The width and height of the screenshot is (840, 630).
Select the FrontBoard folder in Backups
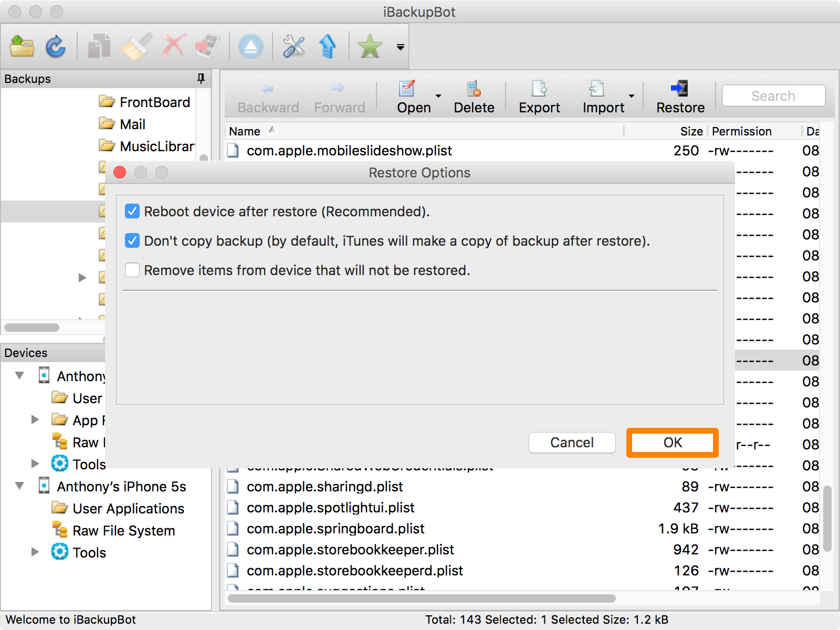(x=144, y=102)
